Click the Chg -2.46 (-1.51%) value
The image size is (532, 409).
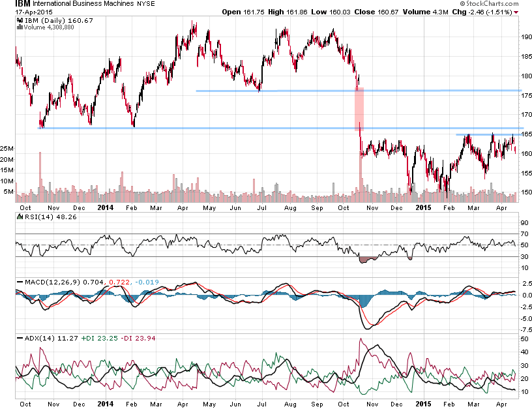pyautogui.click(x=482, y=12)
